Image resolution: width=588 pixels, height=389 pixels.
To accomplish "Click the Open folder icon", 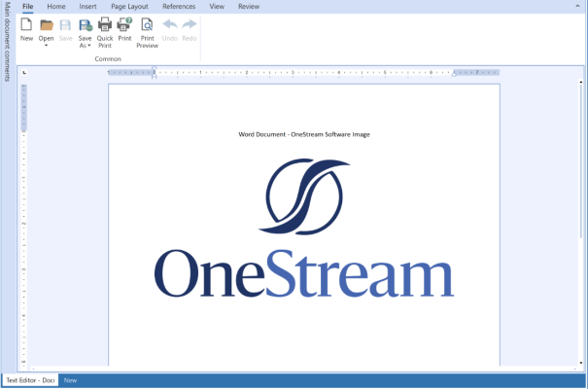I will 46,25.
